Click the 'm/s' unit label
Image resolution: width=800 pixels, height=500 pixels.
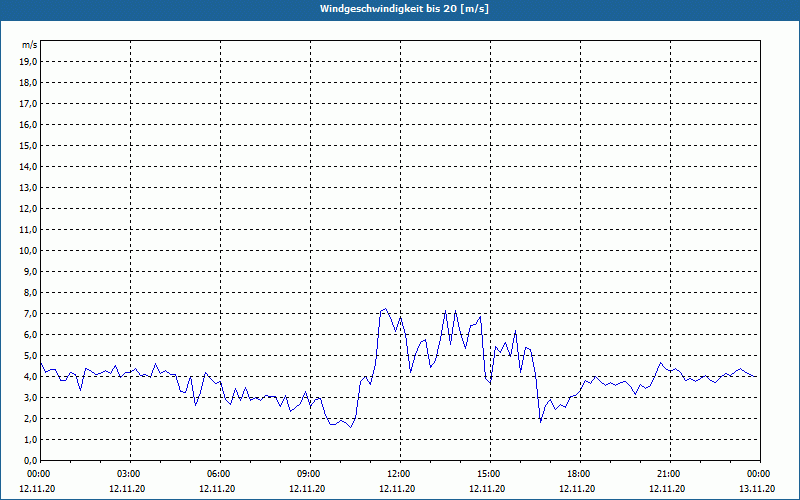pos(30,45)
